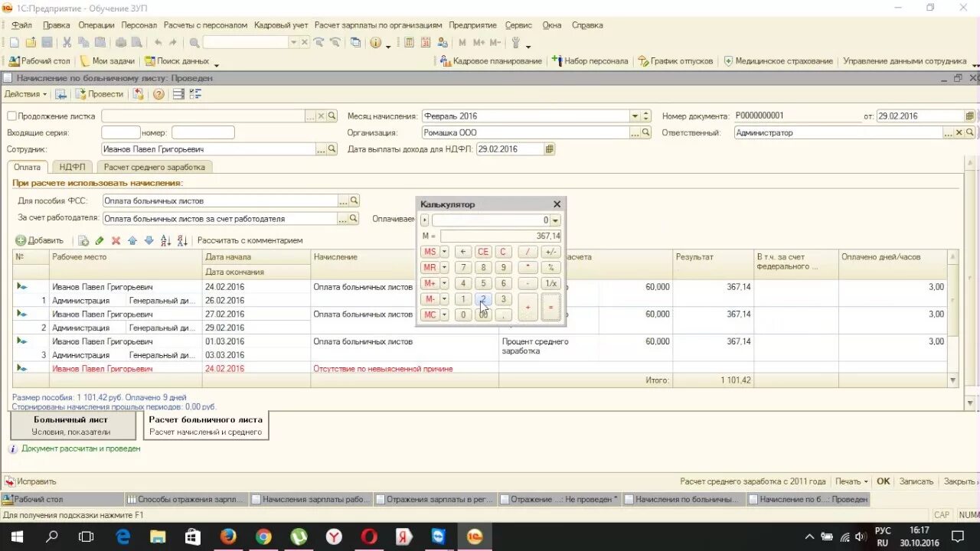Open Больничный лист section panel

[71, 425]
